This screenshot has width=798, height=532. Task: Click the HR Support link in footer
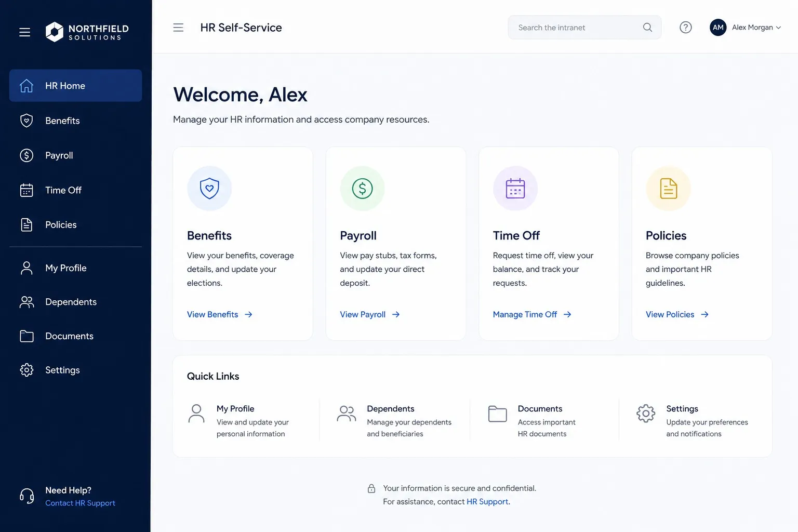(x=487, y=501)
